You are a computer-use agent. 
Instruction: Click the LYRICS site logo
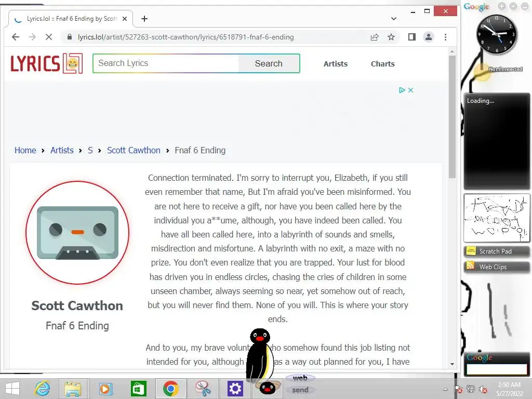click(46, 63)
